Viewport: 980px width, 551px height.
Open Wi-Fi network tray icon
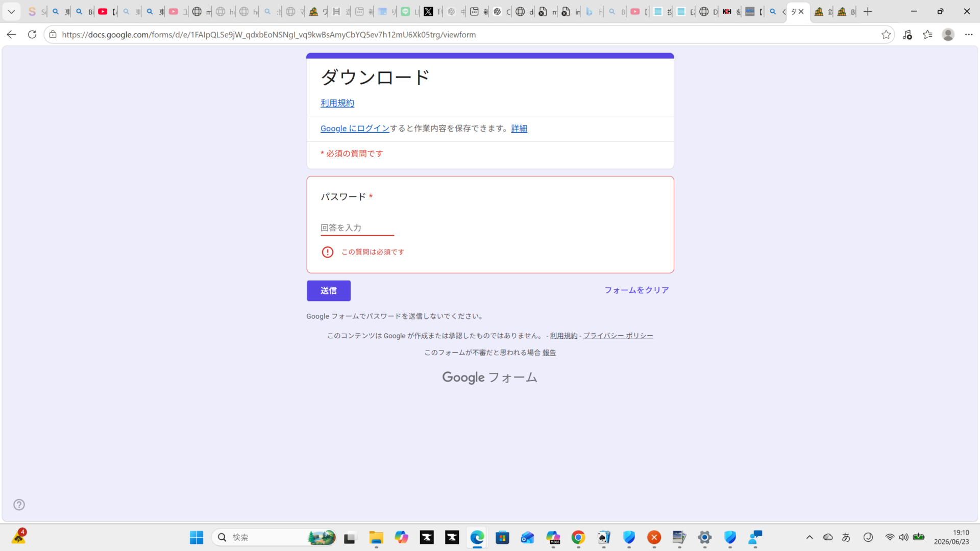pyautogui.click(x=890, y=537)
